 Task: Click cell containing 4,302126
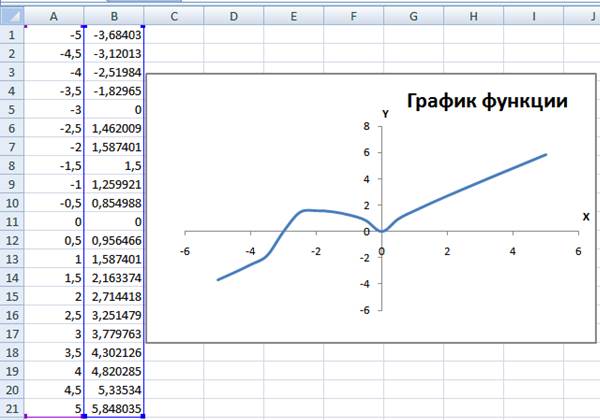(x=114, y=353)
